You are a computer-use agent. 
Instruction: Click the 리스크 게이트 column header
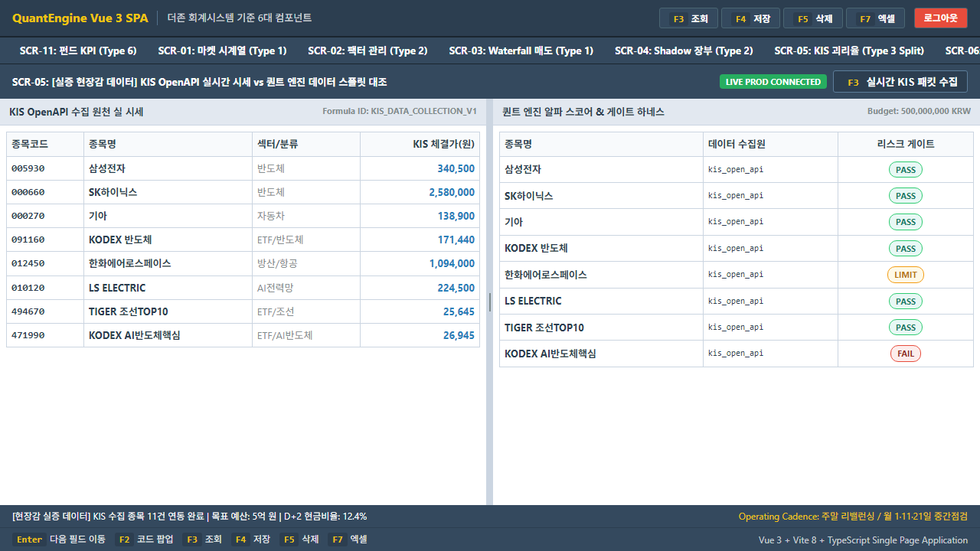click(x=906, y=144)
